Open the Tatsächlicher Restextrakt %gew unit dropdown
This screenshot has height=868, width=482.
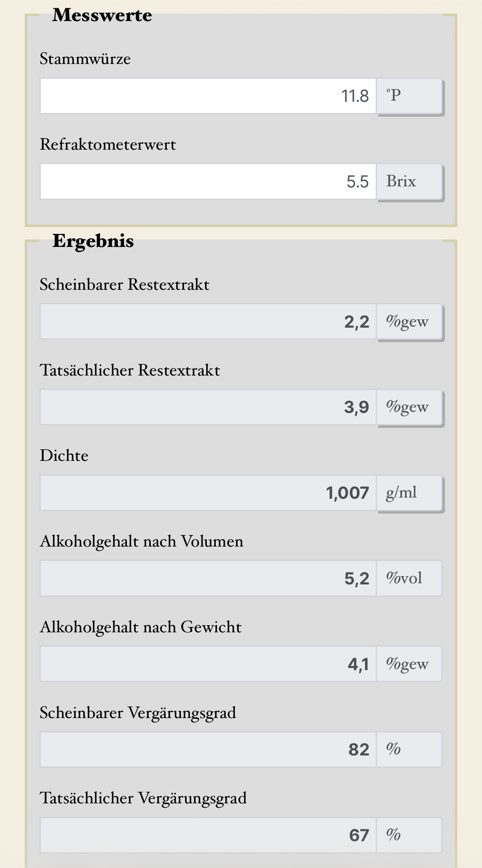pos(409,407)
